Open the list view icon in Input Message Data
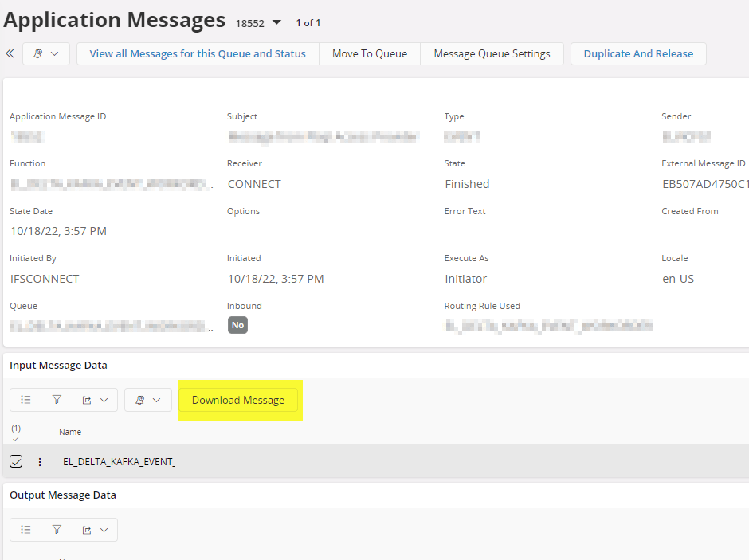The width and height of the screenshot is (749, 560). (x=25, y=400)
